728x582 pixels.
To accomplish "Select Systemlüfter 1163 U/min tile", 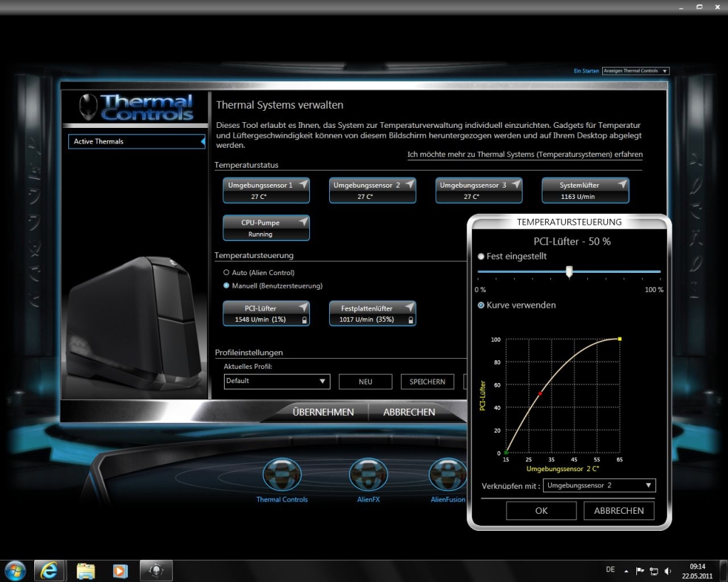I will (x=585, y=190).
